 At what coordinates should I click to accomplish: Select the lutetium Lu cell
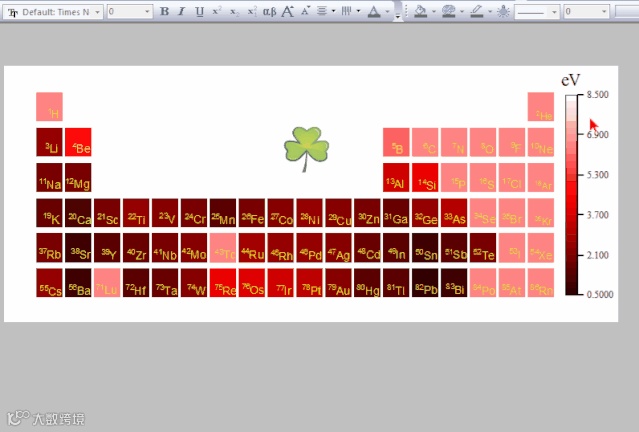click(x=107, y=282)
